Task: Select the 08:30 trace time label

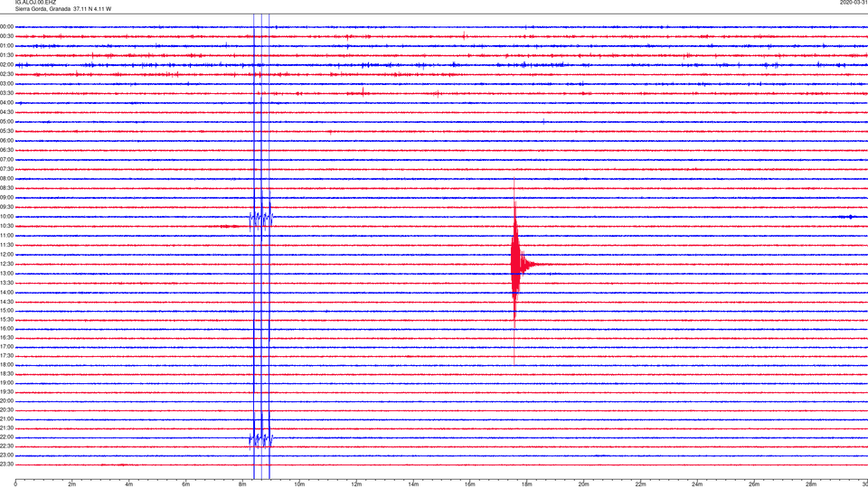Action: tap(6, 188)
